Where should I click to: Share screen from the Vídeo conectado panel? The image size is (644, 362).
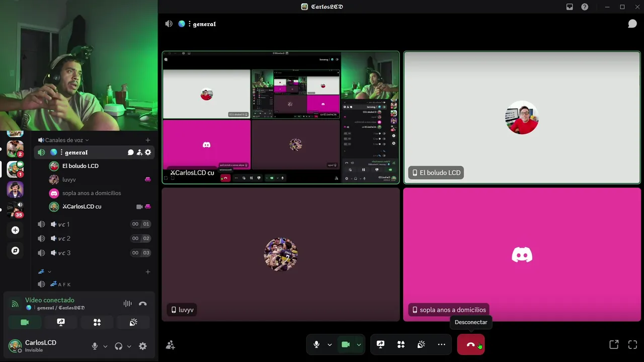coord(61,322)
